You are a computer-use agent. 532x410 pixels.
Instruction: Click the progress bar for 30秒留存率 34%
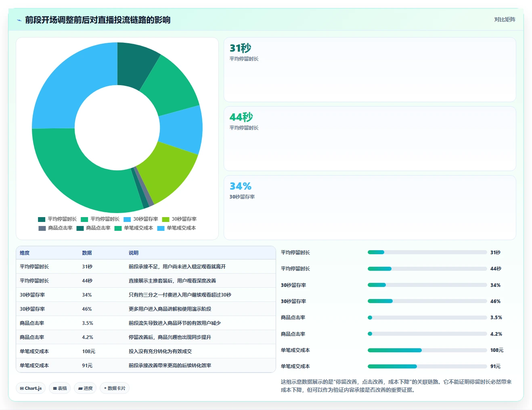(427, 285)
